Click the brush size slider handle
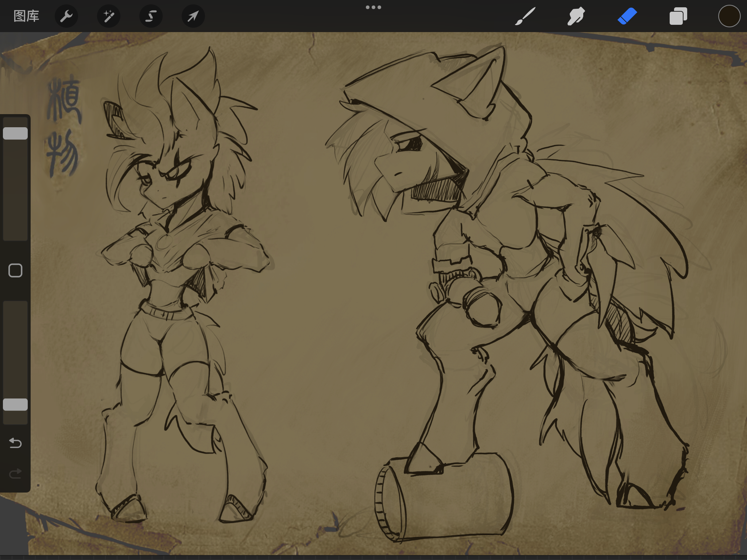The image size is (747, 560). point(15,133)
